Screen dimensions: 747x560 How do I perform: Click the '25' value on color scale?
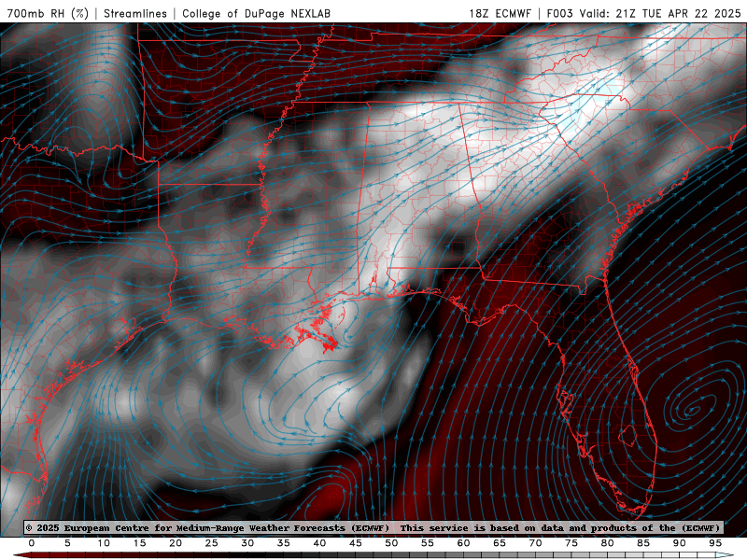tap(211, 543)
